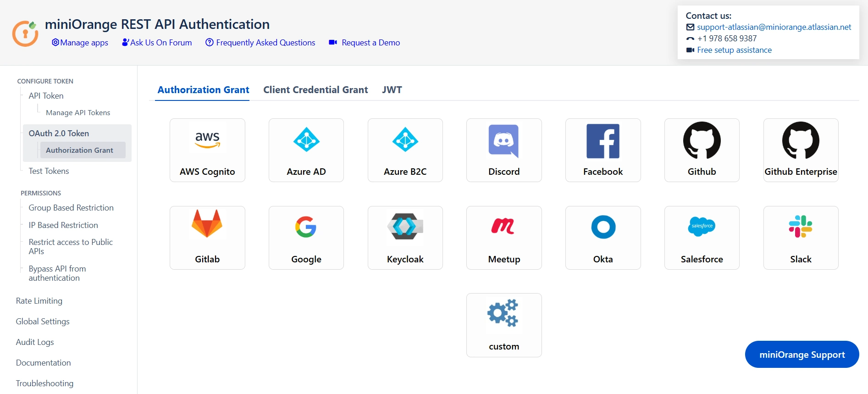Image resolution: width=868 pixels, height=394 pixels.
Task: Choose the Azure AD provider icon
Action: [306, 140]
